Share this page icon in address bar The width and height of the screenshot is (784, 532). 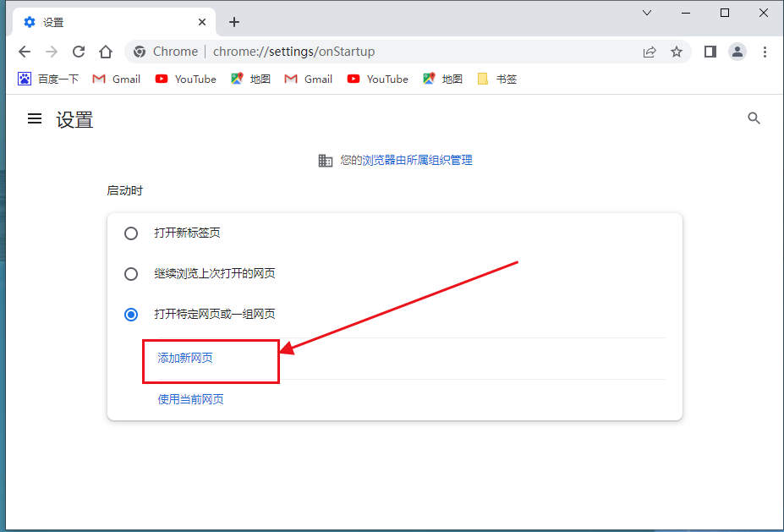650,52
